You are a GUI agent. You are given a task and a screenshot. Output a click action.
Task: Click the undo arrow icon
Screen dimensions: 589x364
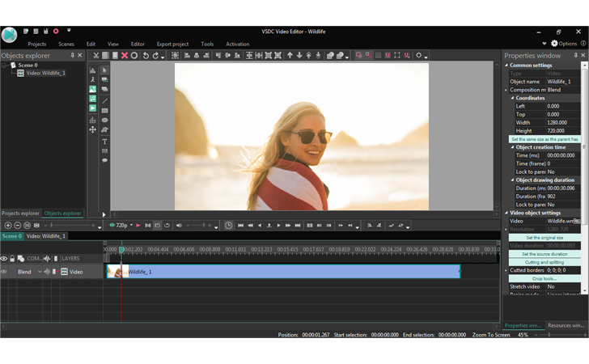[146, 56]
